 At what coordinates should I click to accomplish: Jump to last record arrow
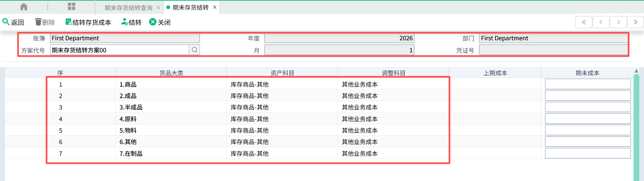pyautogui.click(x=635, y=22)
